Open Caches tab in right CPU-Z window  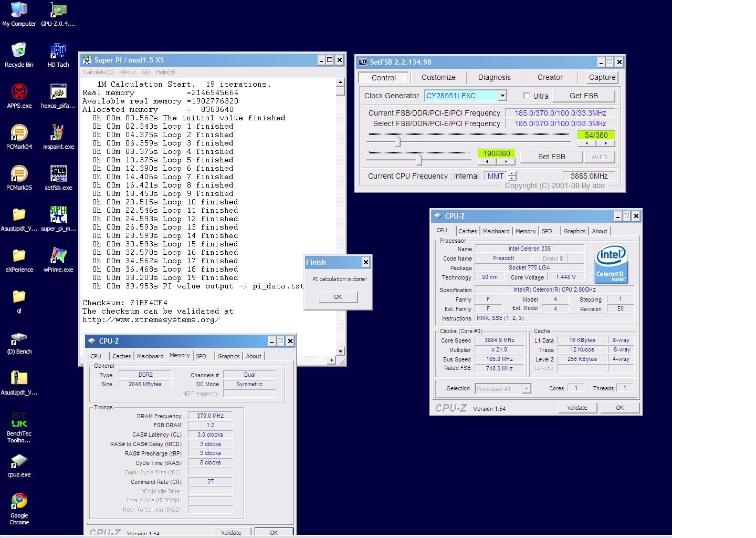[467, 231]
